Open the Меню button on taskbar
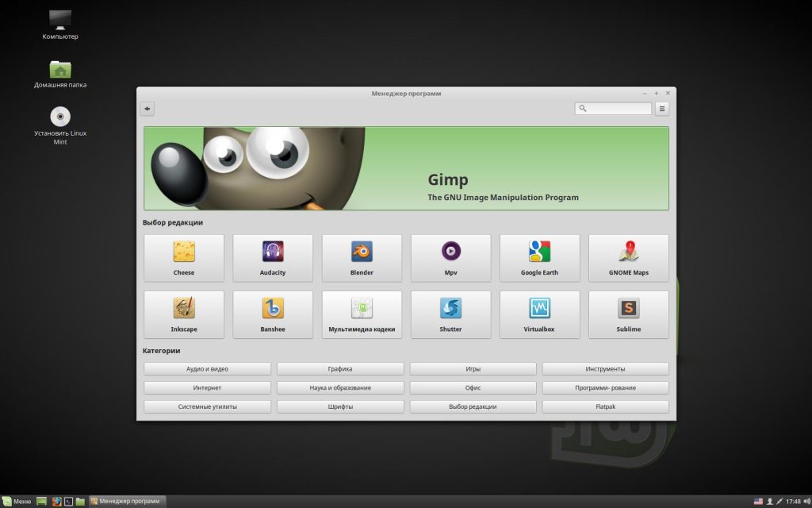The height and width of the screenshot is (508, 812). 17,501
